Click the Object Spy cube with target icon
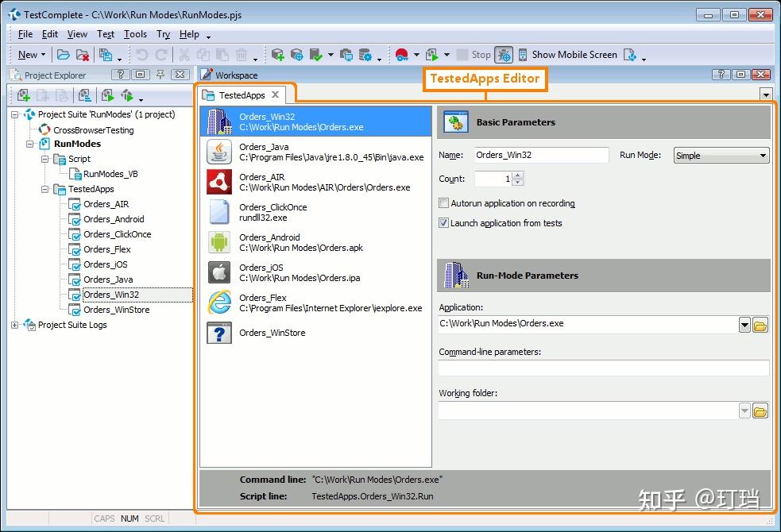 [297, 55]
